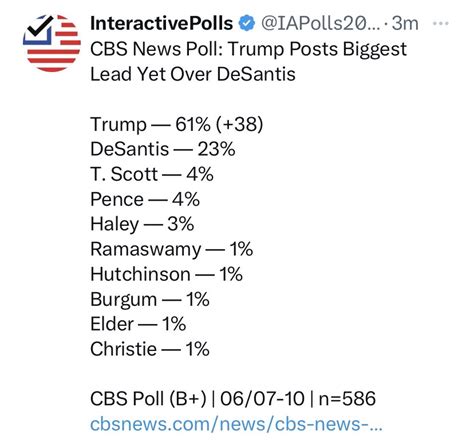The height and width of the screenshot is (443, 474).
Task: Open the three-dot more options menu
Action: click(441, 23)
